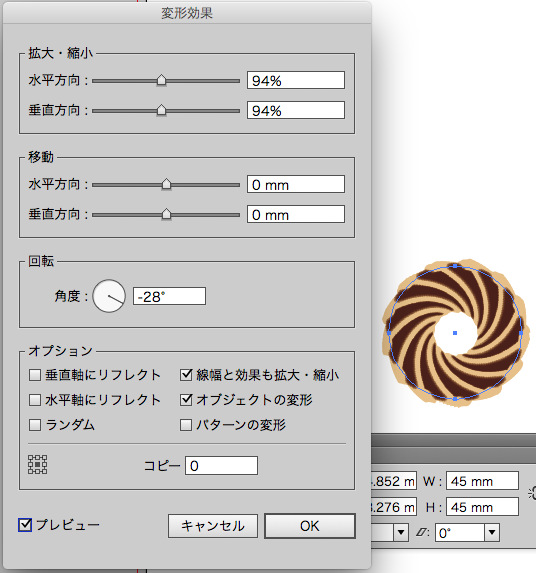Click the 移動 section label
Image resolution: width=536 pixels, height=573 pixels.
(x=41, y=157)
